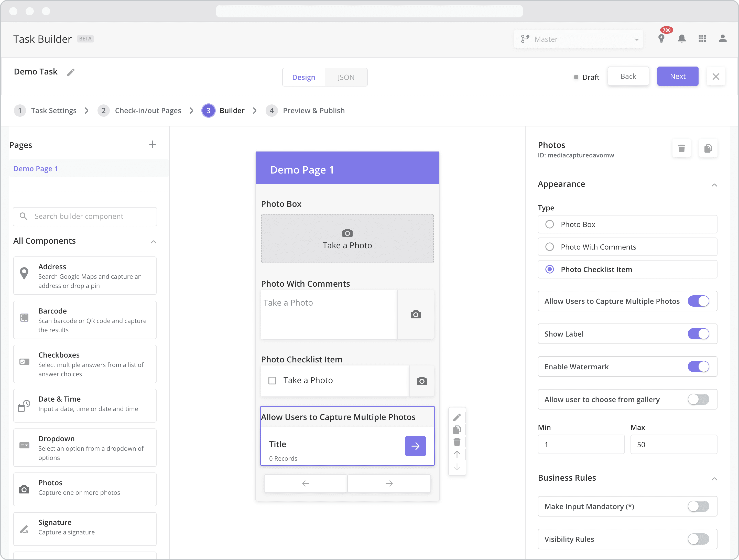Viewport: 739px width, 560px height.
Task: Toggle the Show Label switch
Action: click(698, 334)
